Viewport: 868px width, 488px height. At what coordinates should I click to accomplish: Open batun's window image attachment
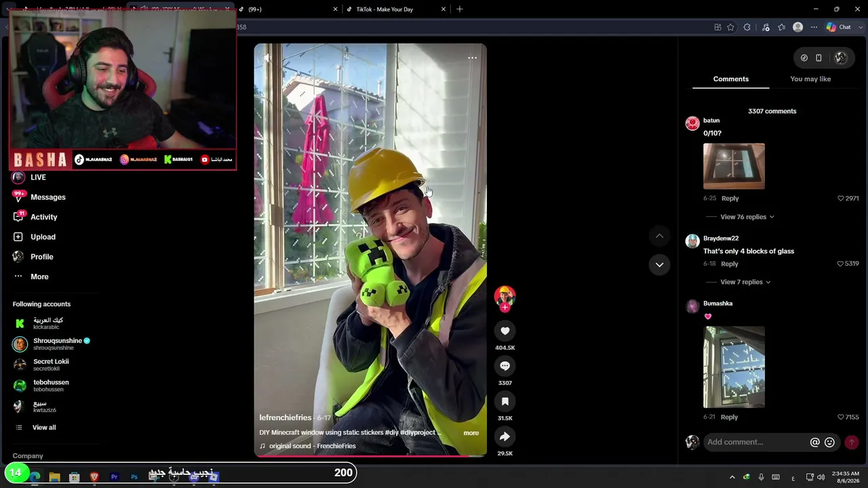[x=734, y=166]
